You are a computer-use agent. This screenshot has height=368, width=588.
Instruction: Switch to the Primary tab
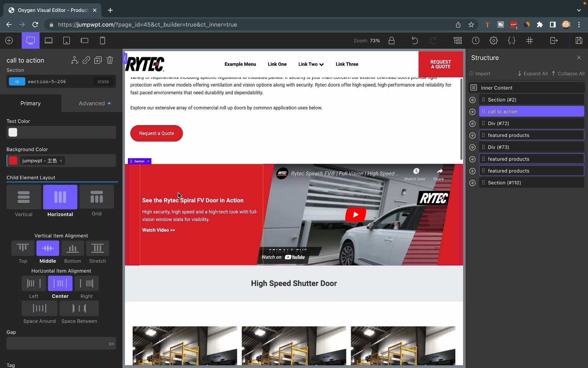31,103
